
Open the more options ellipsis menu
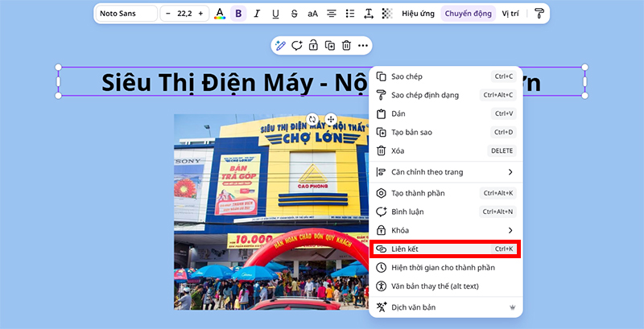pyautogui.click(x=363, y=46)
